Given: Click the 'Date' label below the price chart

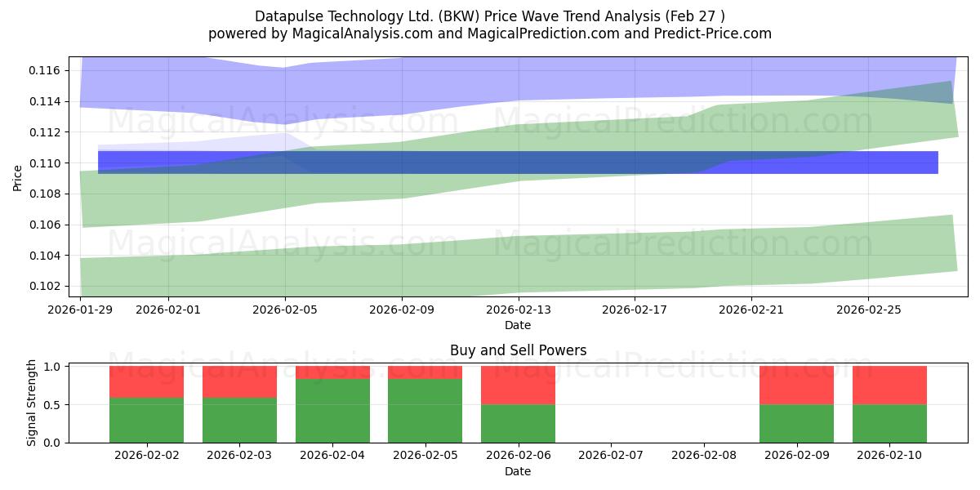Looking at the screenshot, I should (x=518, y=325).
